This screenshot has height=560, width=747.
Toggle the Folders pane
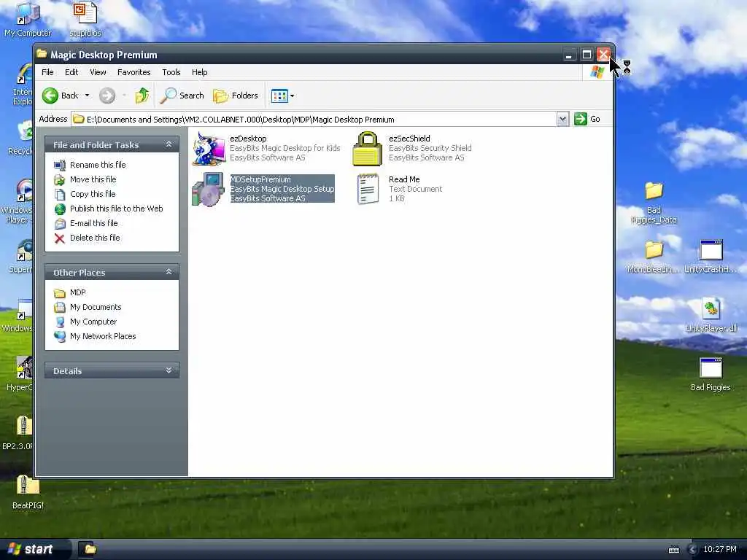click(x=236, y=96)
